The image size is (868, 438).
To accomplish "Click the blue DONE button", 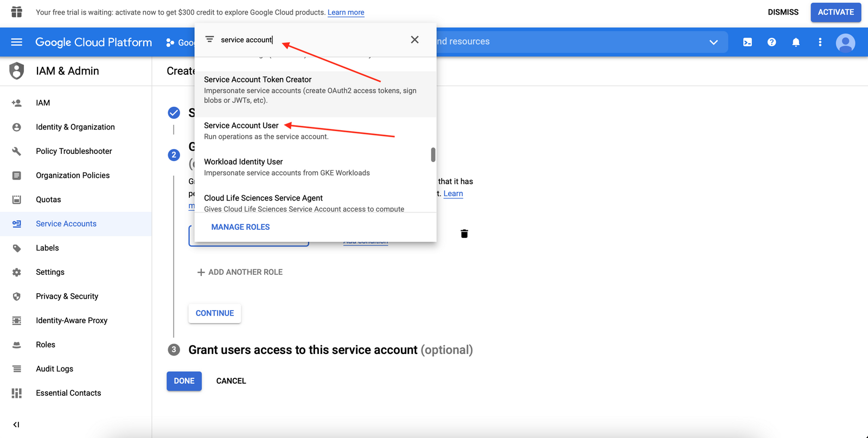I will pyautogui.click(x=184, y=381).
